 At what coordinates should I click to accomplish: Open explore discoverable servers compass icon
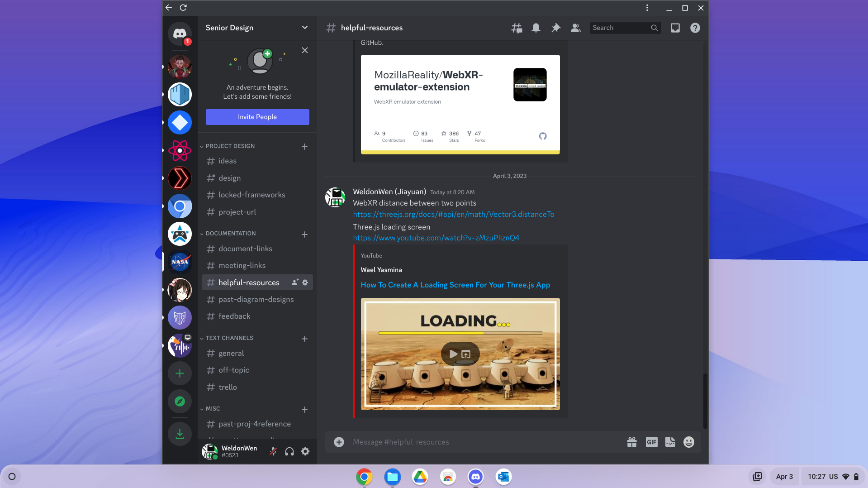tap(180, 401)
